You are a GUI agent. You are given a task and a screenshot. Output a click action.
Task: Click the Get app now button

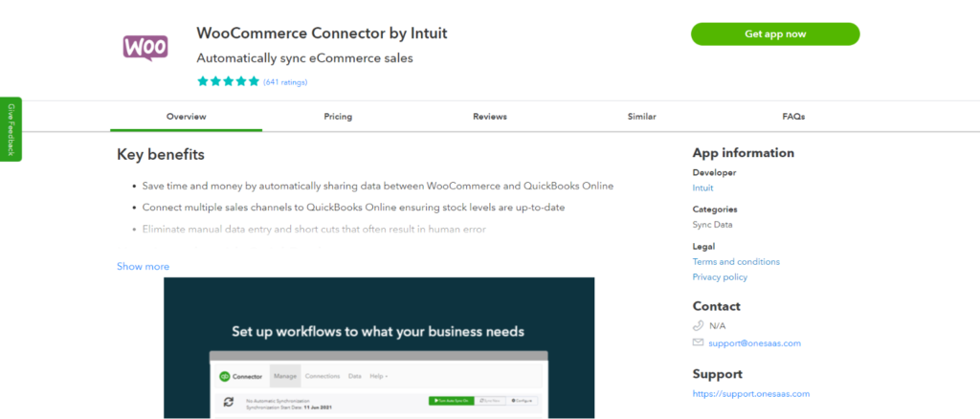[x=775, y=34]
